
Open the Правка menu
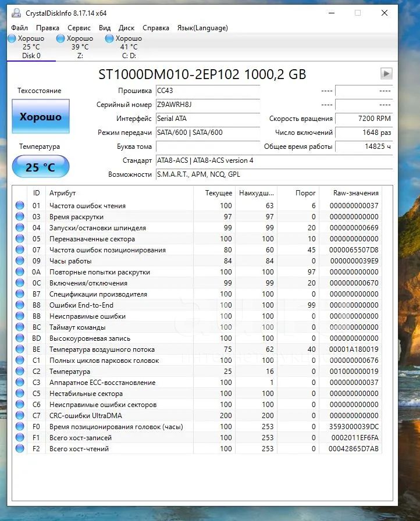[48, 28]
